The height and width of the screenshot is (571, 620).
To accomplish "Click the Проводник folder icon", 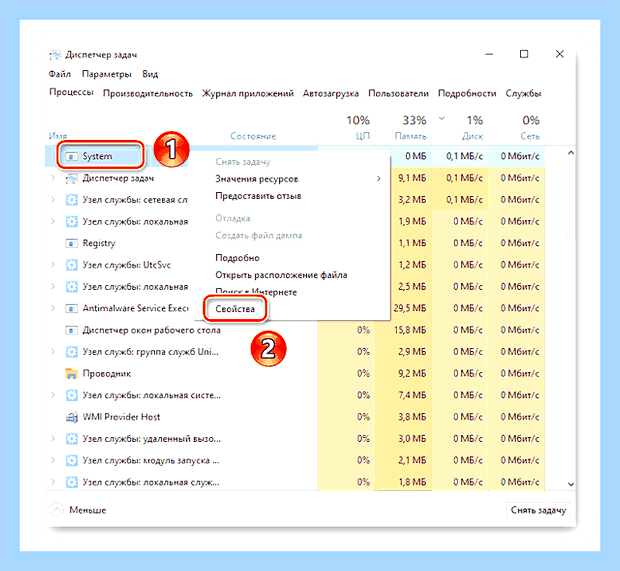I will point(71,373).
